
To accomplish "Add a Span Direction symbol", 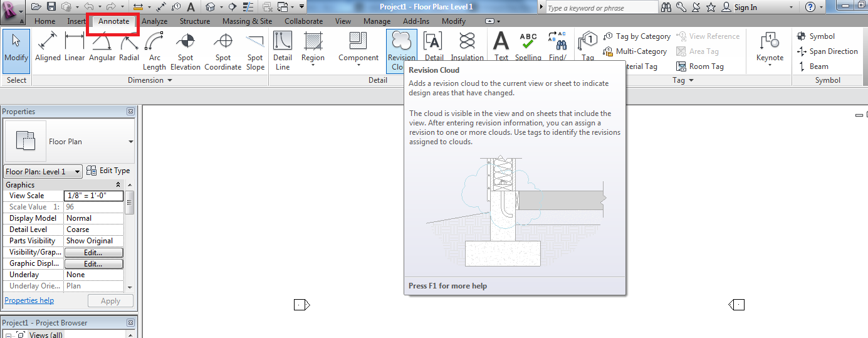I will (x=827, y=51).
